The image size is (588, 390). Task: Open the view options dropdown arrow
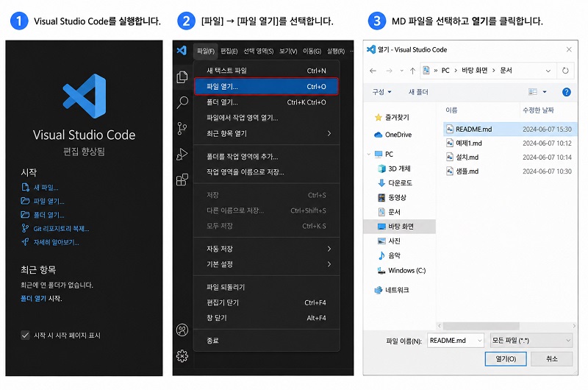(545, 92)
